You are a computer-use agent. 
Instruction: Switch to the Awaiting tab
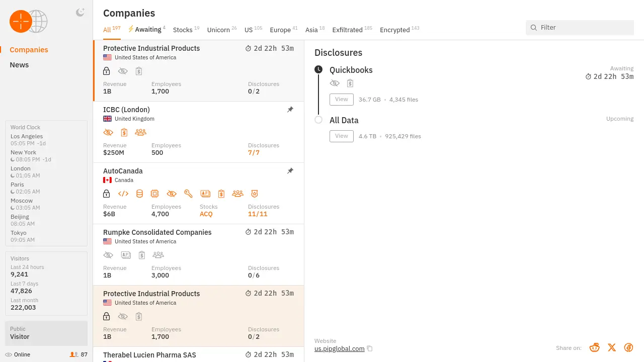coord(147,30)
